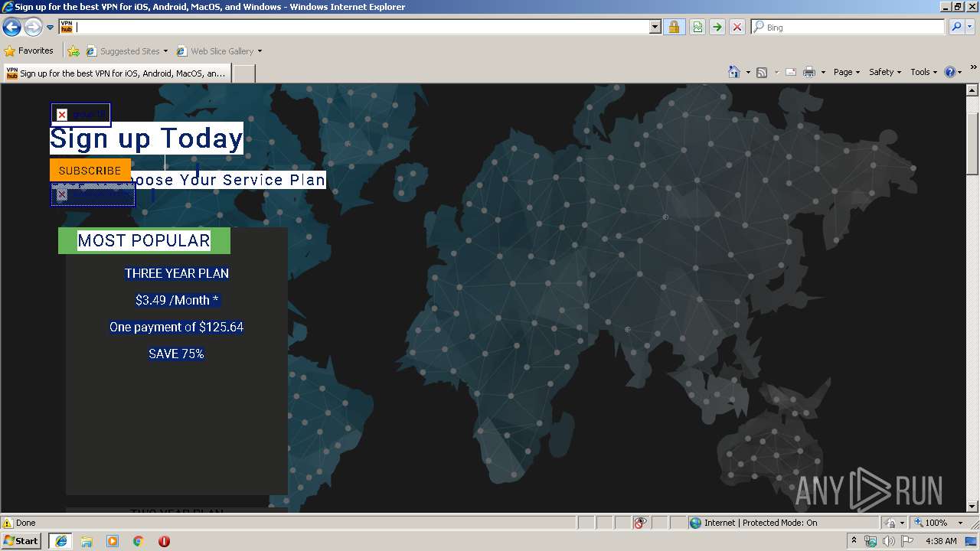980x551 pixels.
Task: Click the red Stop loading button
Action: point(737,27)
